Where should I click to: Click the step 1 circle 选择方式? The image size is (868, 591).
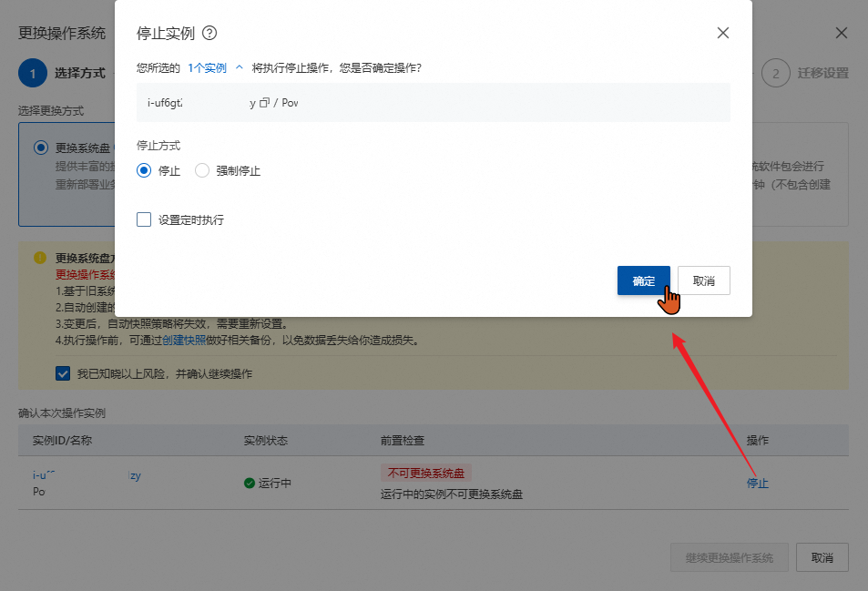point(32,74)
